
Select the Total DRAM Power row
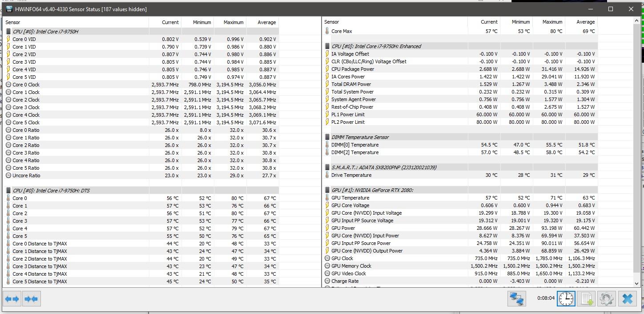pyautogui.click(x=460, y=84)
